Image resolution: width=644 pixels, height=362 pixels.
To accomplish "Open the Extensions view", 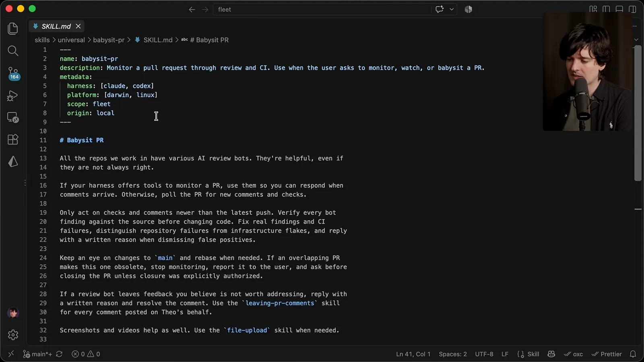I will (x=13, y=140).
